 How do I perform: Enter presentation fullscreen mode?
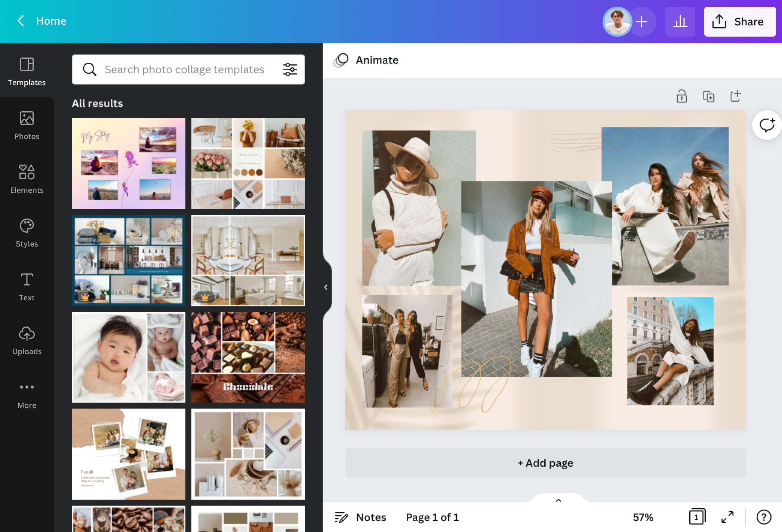[x=727, y=517]
